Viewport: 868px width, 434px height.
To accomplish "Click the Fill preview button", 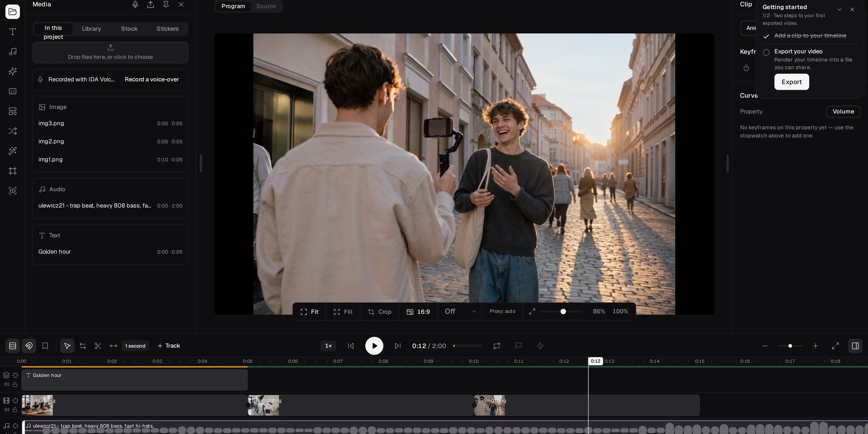I will coord(343,312).
